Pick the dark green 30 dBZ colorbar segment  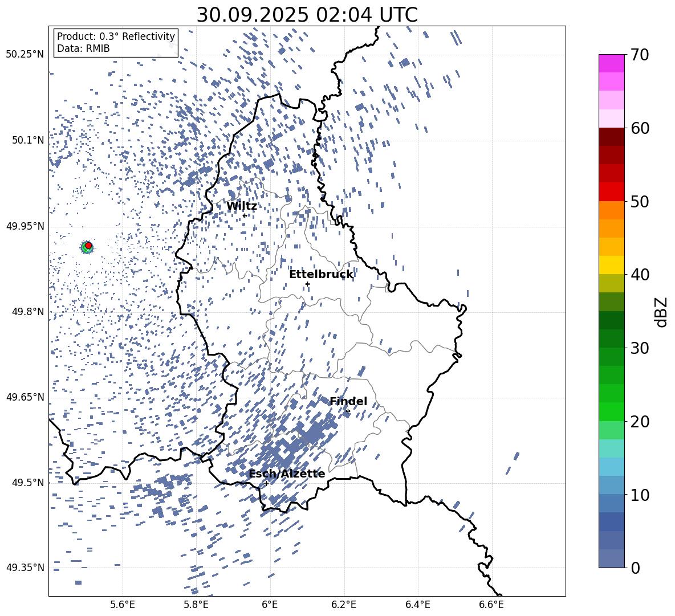(612, 338)
